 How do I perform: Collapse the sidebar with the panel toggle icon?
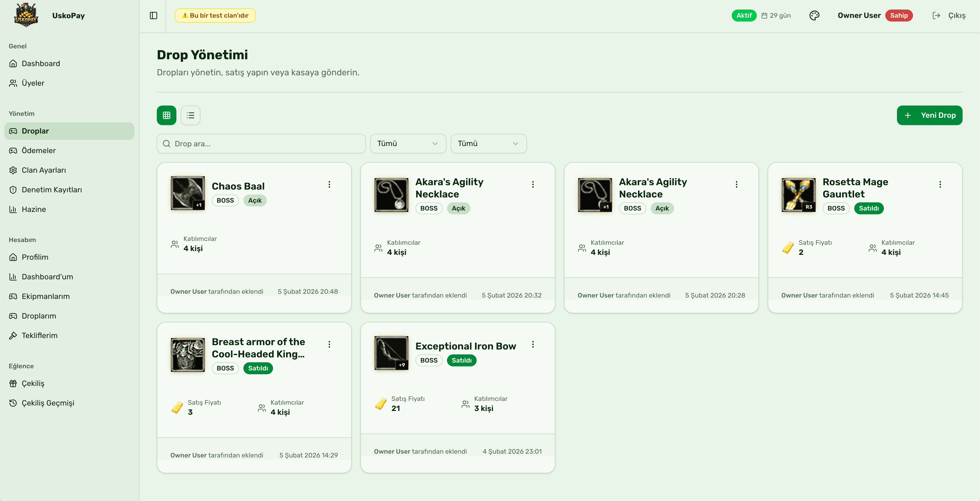tap(153, 15)
